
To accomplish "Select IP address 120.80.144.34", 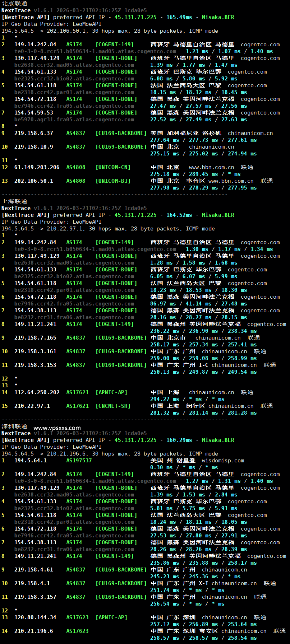I will (35, 617).
